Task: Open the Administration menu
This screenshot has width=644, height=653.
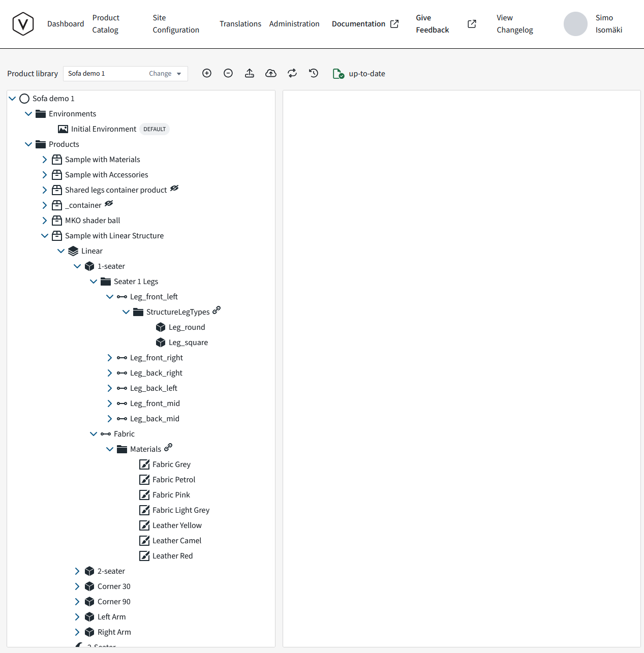Action: (294, 24)
